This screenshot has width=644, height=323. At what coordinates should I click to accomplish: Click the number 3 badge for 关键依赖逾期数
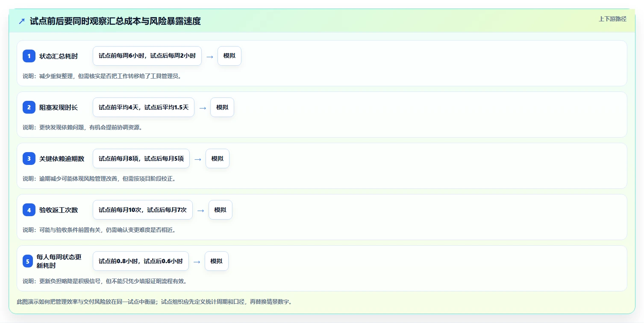click(x=29, y=159)
